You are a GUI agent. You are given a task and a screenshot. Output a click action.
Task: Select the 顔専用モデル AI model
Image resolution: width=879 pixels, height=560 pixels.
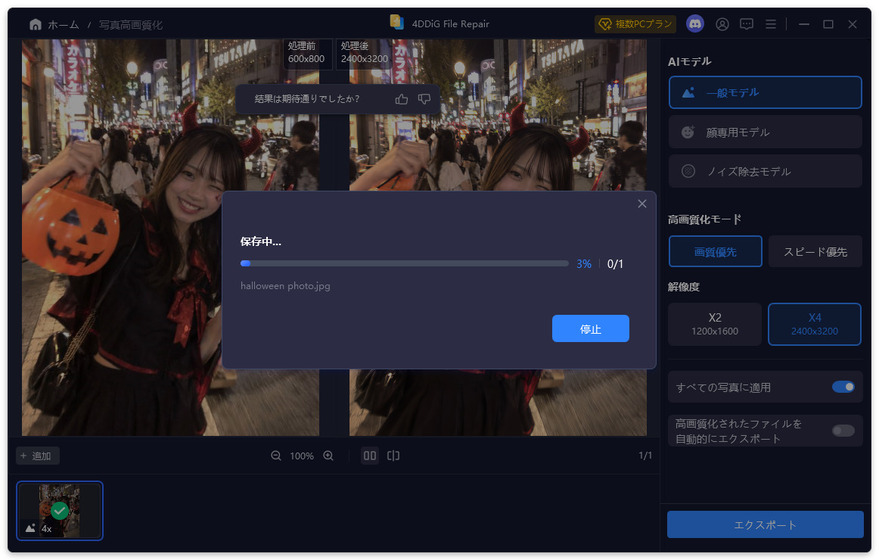765,132
